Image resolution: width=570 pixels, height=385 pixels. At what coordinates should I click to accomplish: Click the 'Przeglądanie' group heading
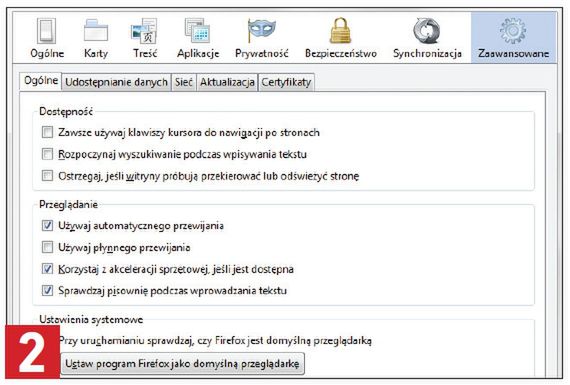tap(68, 204)
